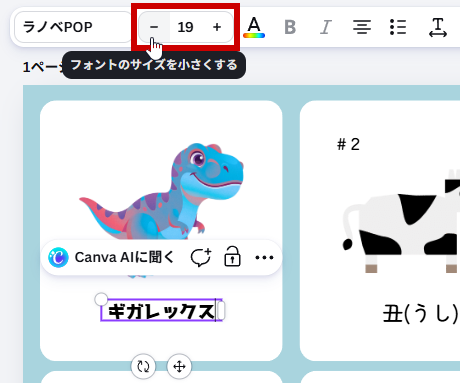The image size is (460, 383).
Task: Click the rotate handle below text
Action: click(x=143, y=367)
